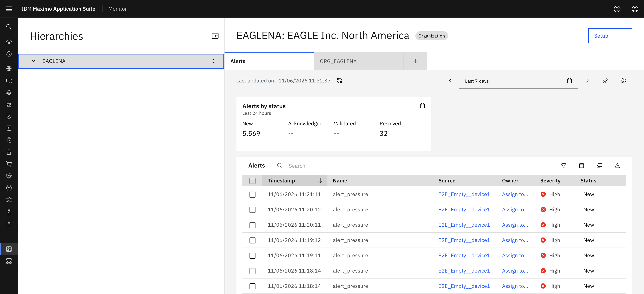Open E2E_Empty__device1 link in 11:21:11 row
The height and width of the screenshot is (294, 644).
click(x=464, y=194)
